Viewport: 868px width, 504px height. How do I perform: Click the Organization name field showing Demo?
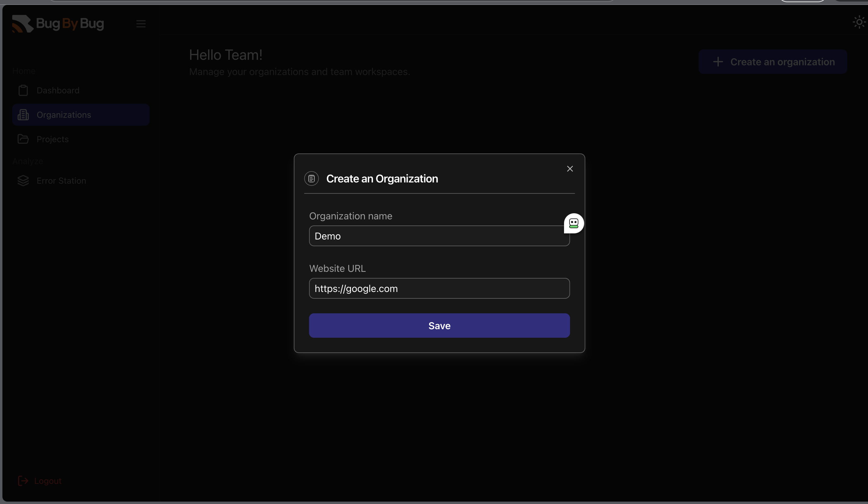click(x=439, y=236)
